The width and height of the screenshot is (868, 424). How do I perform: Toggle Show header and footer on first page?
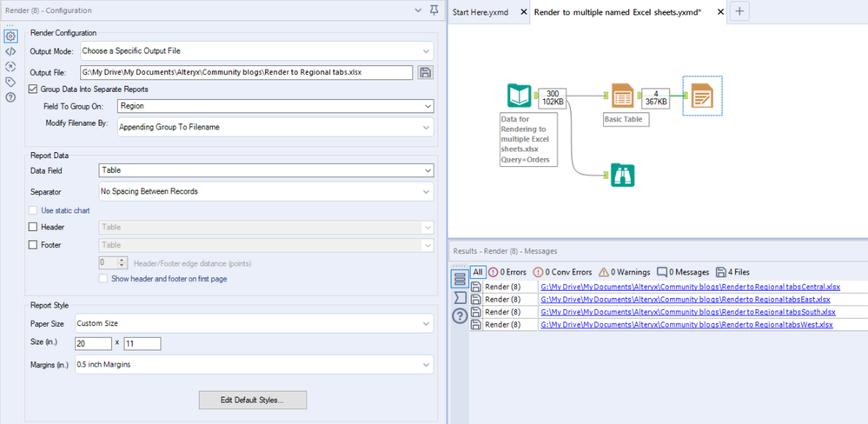pos(103,279)
